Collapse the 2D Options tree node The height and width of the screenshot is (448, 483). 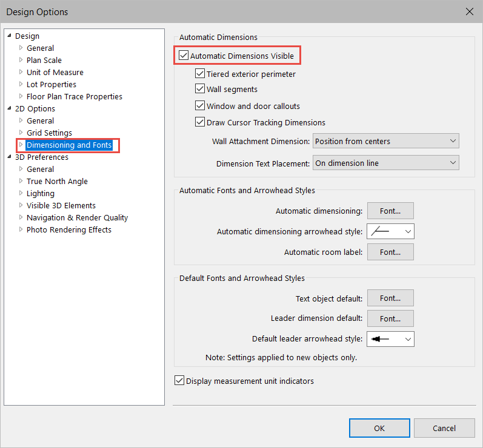[9, 108]
